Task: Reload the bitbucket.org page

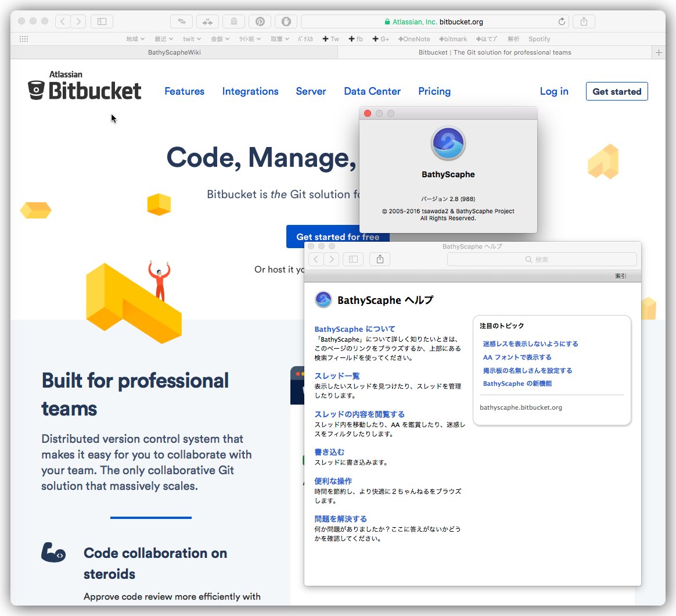Action: coord(562,22)
